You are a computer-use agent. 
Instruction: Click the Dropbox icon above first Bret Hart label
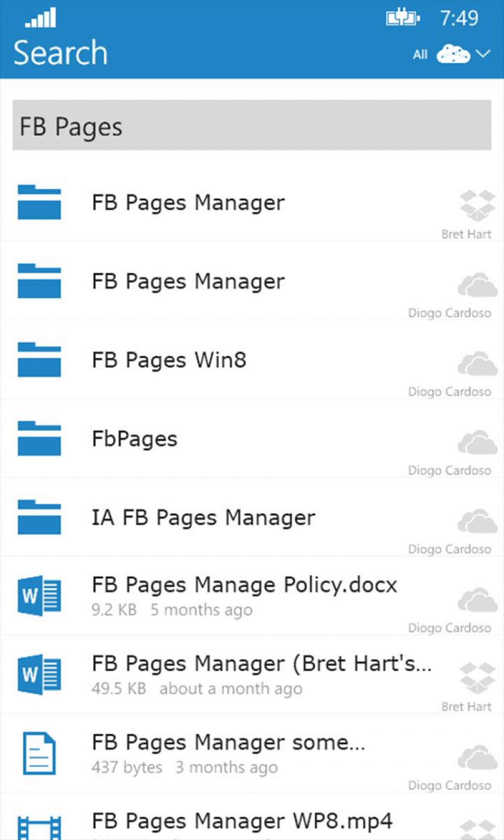[477, 205]
